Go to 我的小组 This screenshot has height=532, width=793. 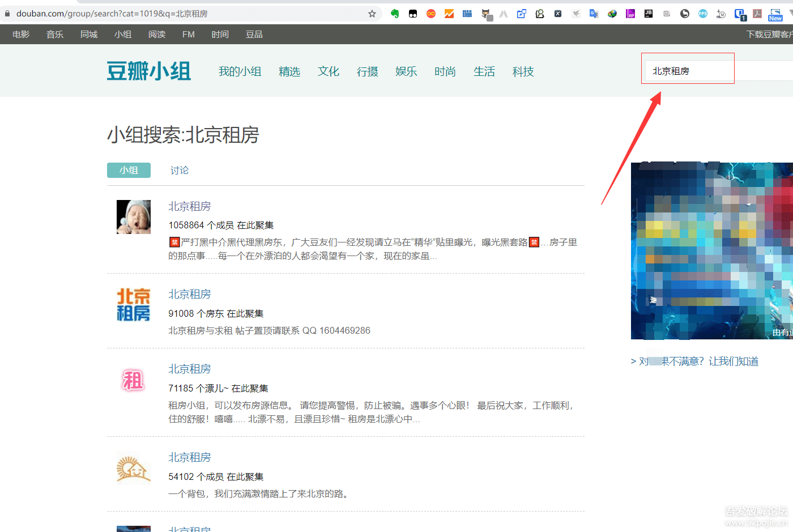(x=240, y=71)
